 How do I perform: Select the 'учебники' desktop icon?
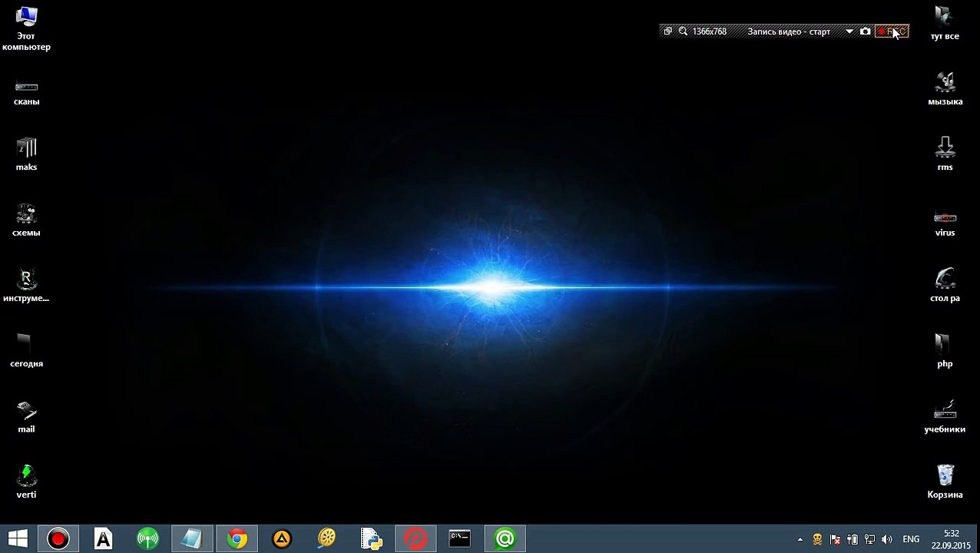(x=945, y=417)
